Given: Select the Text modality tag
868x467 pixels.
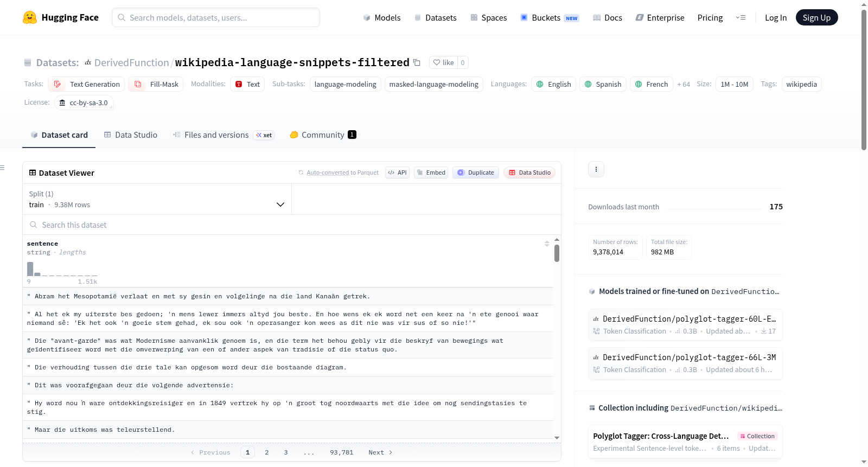Looking at the screenshot, I should click(x=247, y=84).
